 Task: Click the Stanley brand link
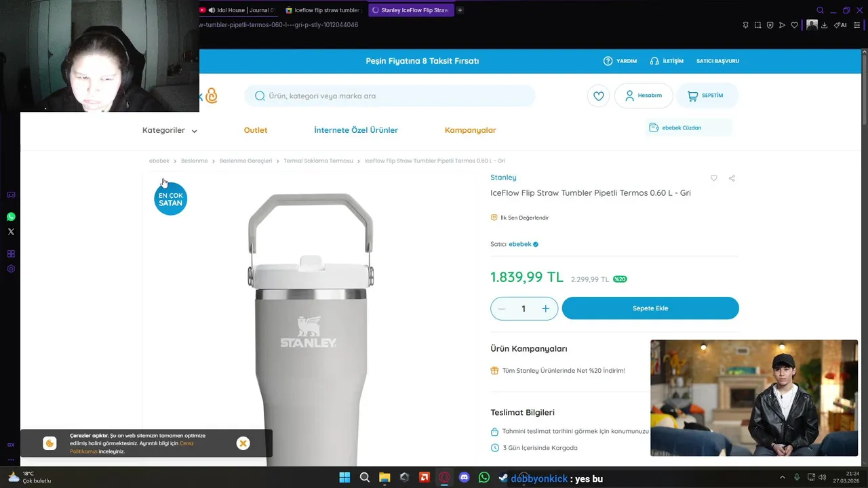[x=503, y=178]
